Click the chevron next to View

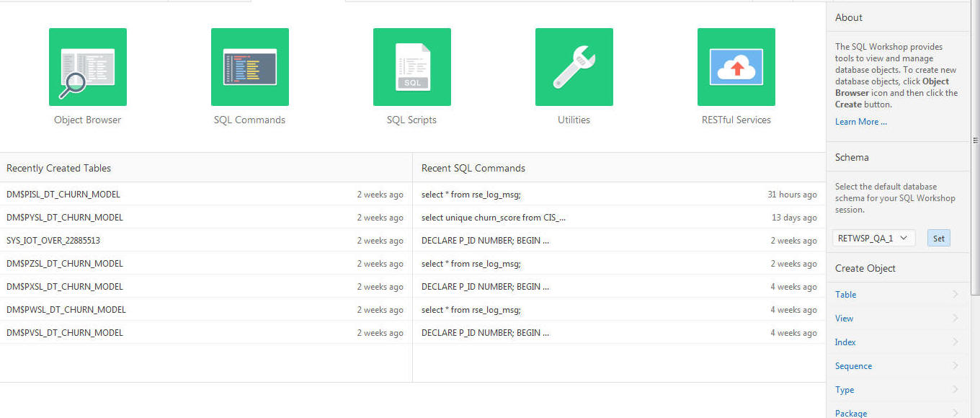[955, 318]
